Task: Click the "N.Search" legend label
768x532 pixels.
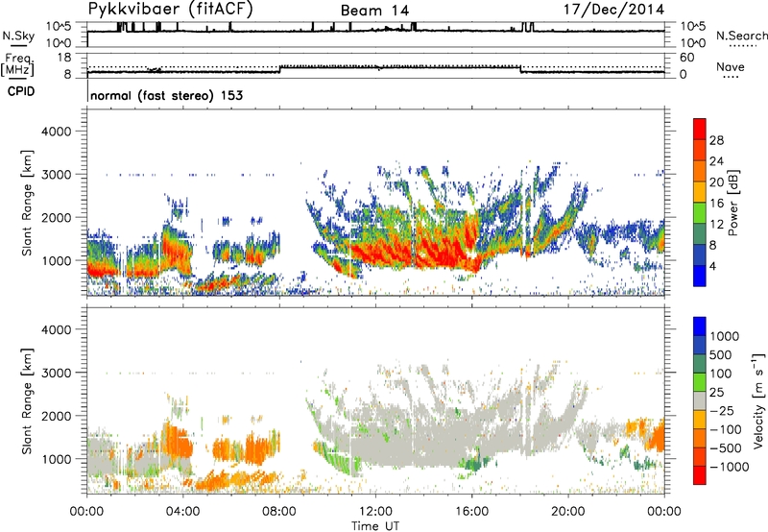Action: (x=742, y=36)
